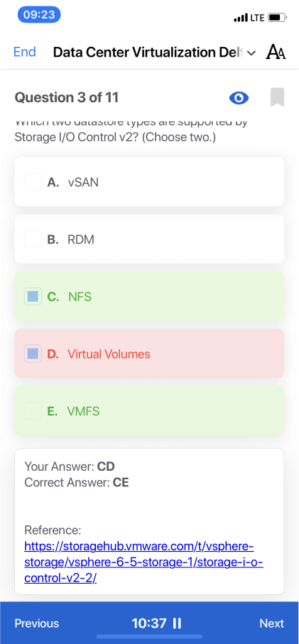Check the box for option E VMFS

pos(33,410)
